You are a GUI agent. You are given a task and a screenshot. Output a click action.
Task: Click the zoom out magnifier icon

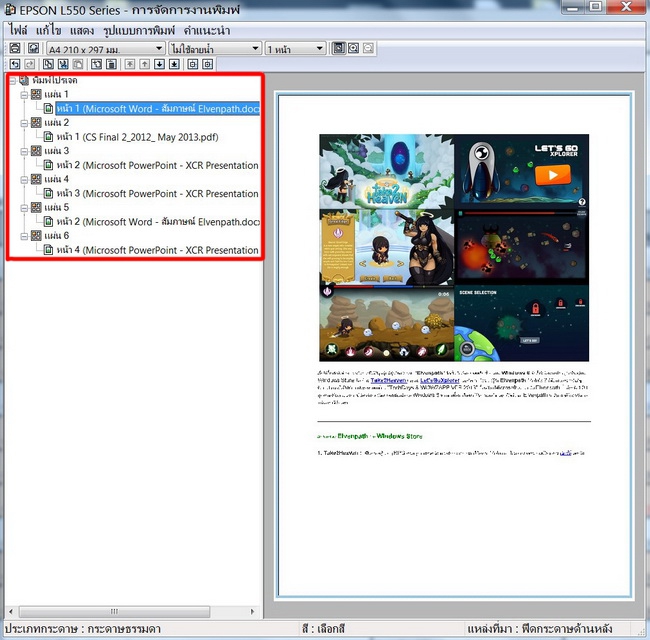368,48
